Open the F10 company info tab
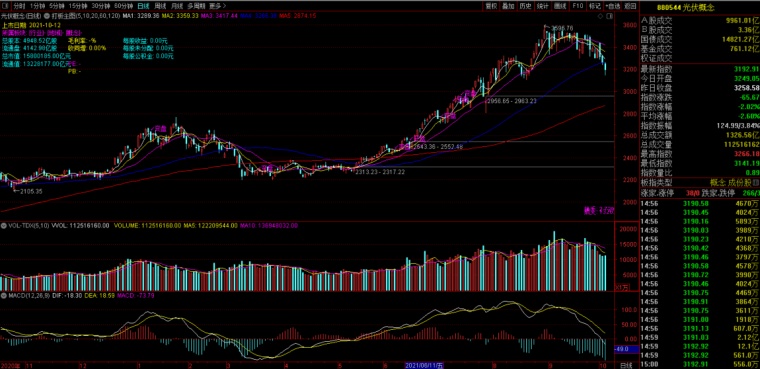Viewport: 760px width, 369px height. (578, 6)
